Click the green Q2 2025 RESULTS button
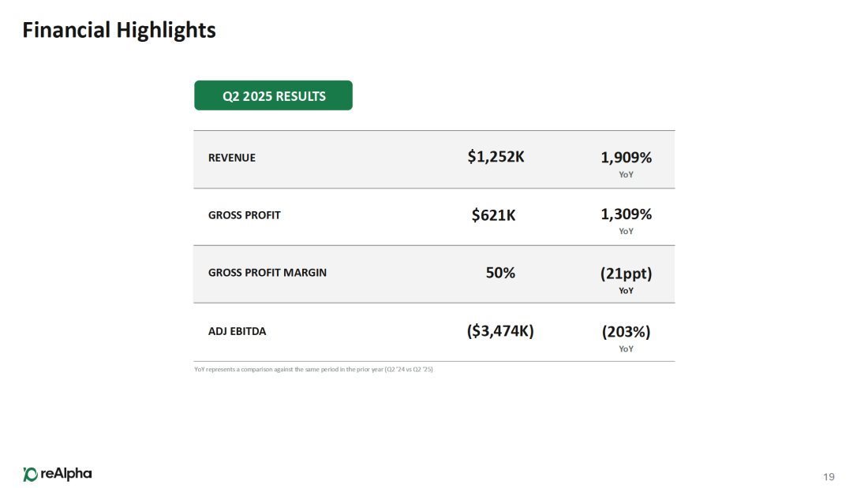 tap(273, 96)
